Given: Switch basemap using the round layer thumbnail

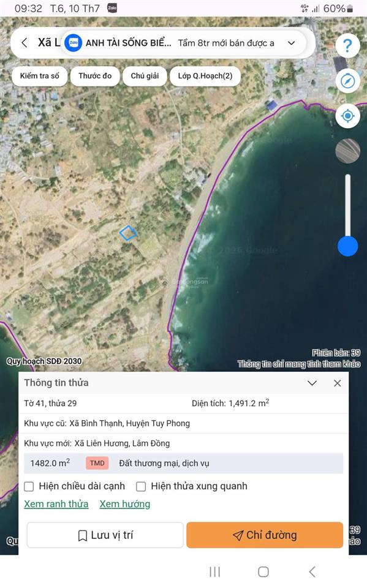Looking at the screenshot, I should pyautogui.click(x=347, y=151).
